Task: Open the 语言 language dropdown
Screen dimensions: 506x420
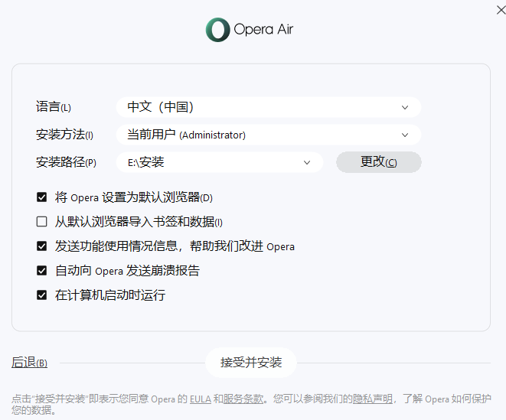Action: point(269,107)
